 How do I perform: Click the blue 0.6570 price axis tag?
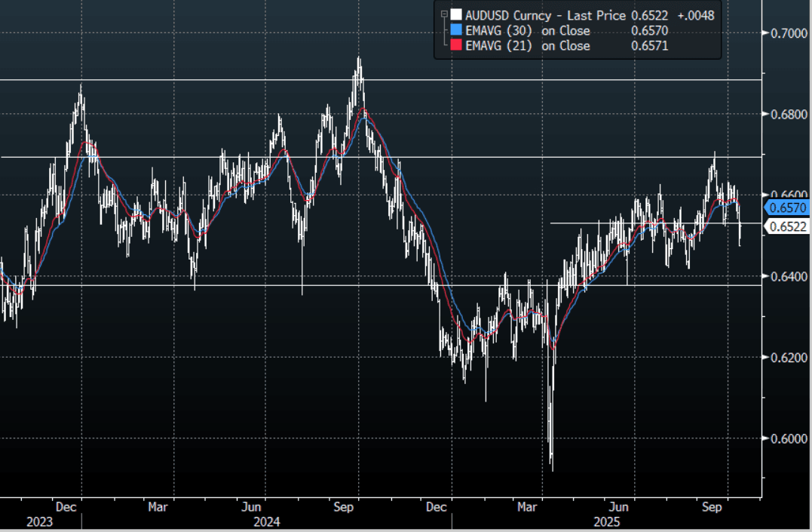pyautogui.click(x=789, y=208)
